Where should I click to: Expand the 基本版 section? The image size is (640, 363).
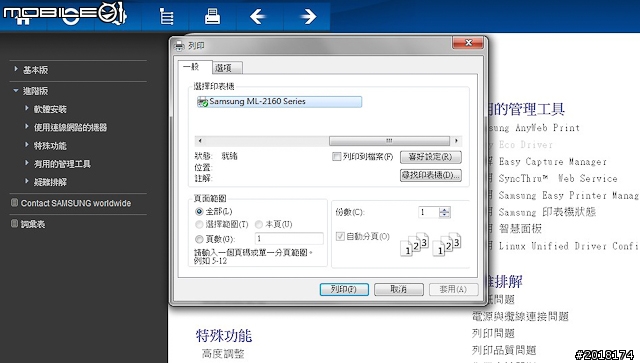(16, 69)
